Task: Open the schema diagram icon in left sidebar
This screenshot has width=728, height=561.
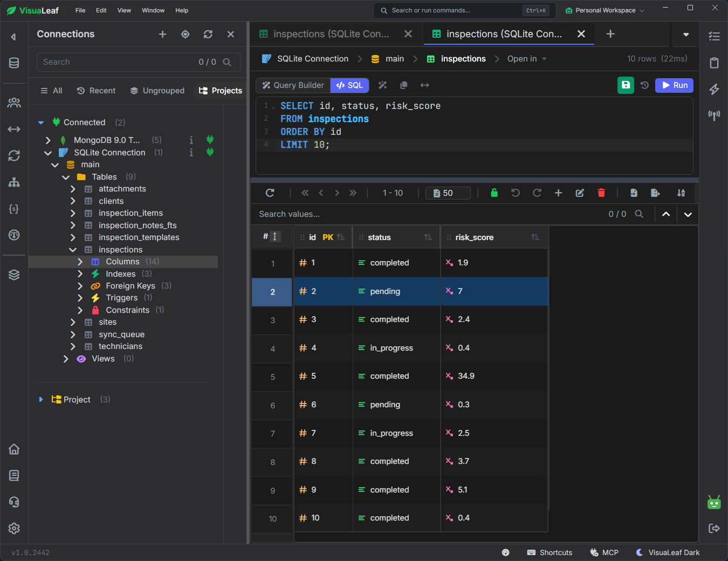Action: 14,182
